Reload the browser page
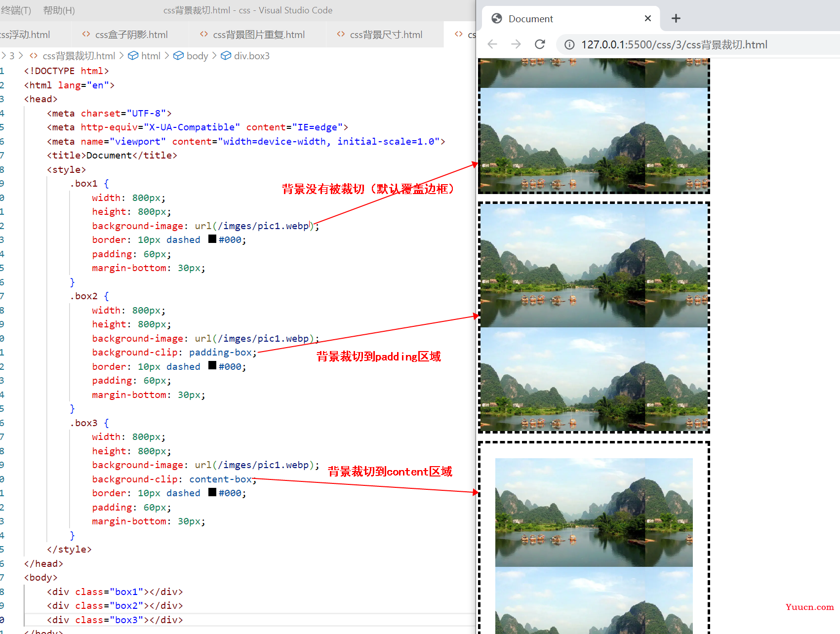Screen dimensions: 840x634 pyautogui.click(x=540, y=44)
